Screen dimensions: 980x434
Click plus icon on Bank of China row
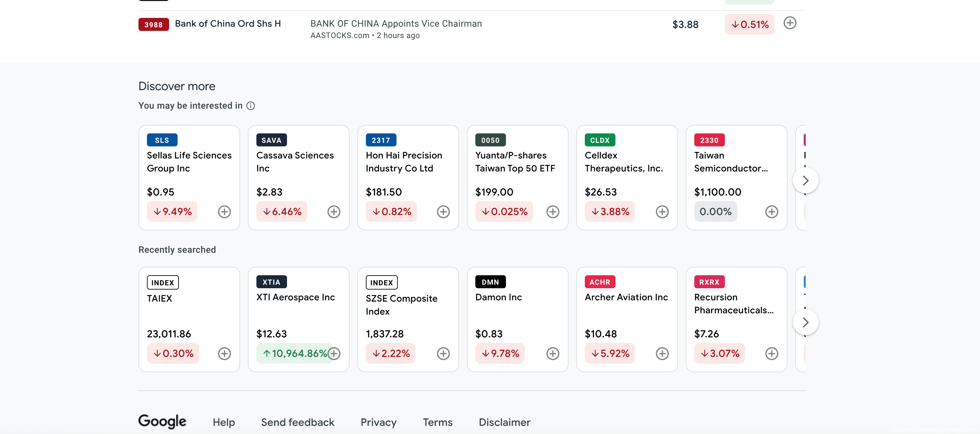[790, 23]
